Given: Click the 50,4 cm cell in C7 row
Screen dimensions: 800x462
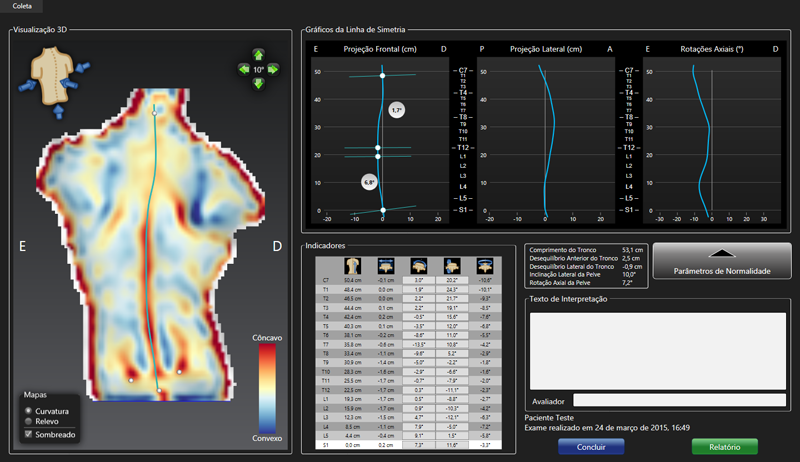Looking at the screenshot, I should point(353,280).
